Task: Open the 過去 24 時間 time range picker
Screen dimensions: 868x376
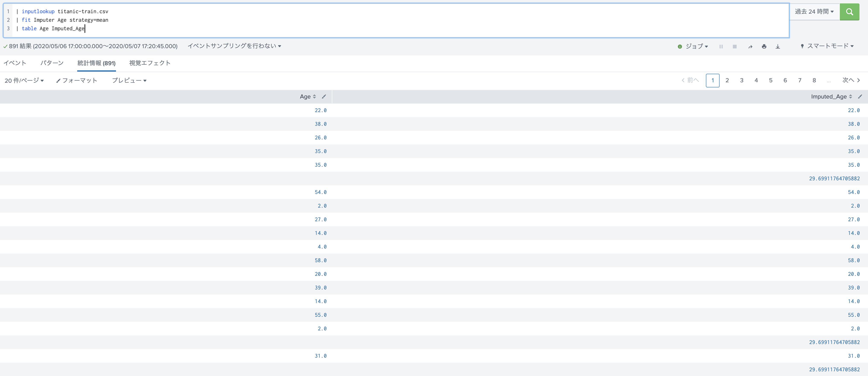Action: [x=814, y=12]
